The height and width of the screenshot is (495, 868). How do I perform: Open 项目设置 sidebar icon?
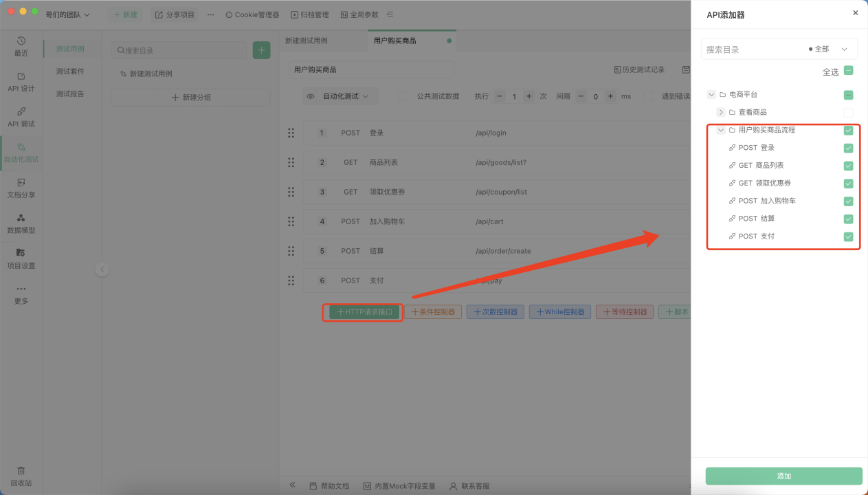click(21, 258)
